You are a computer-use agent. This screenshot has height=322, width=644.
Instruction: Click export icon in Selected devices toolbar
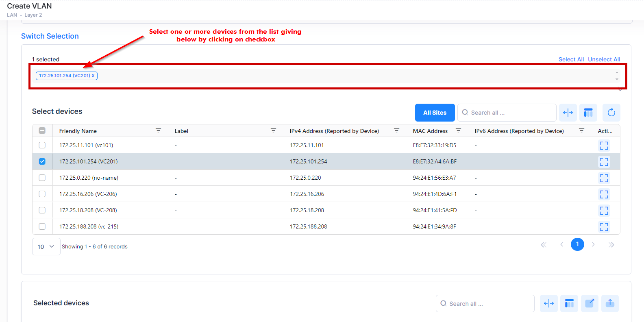tap(589, 303)
